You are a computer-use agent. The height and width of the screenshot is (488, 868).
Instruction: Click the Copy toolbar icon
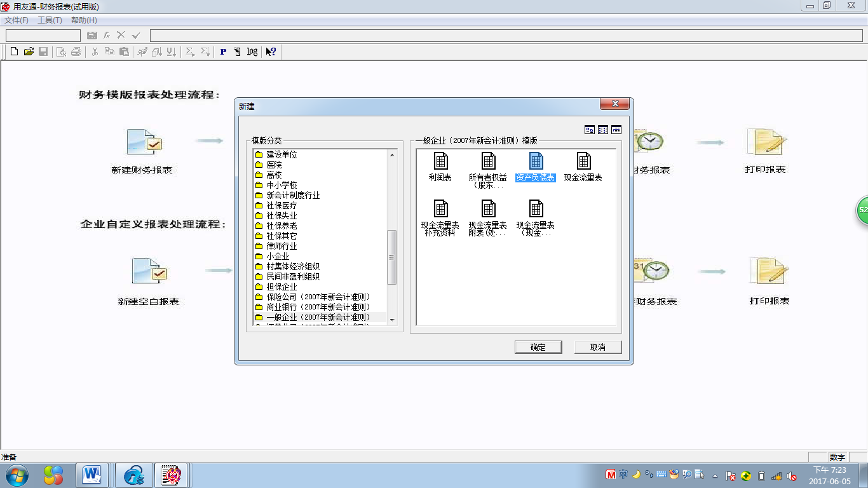point(109,51)
